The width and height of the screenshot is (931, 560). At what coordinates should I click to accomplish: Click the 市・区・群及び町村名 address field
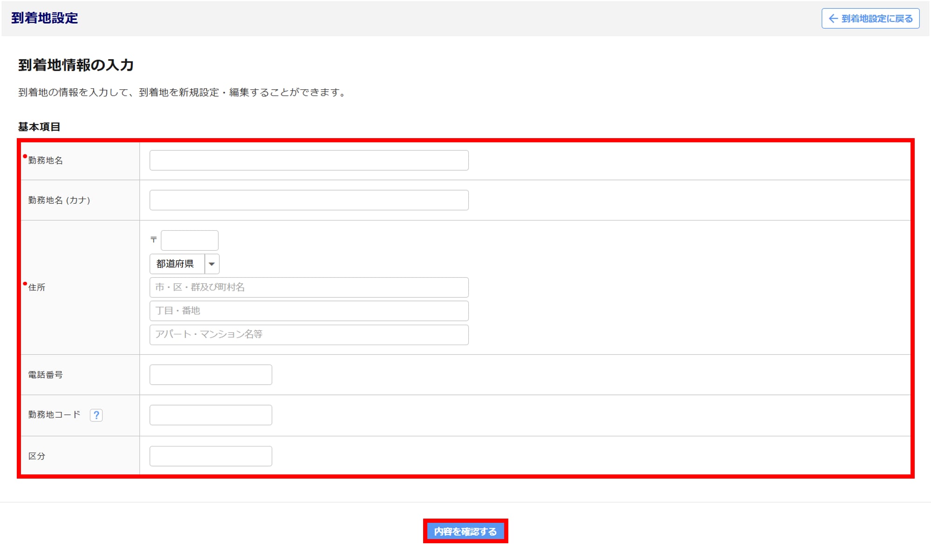click(x=309, y=287)
